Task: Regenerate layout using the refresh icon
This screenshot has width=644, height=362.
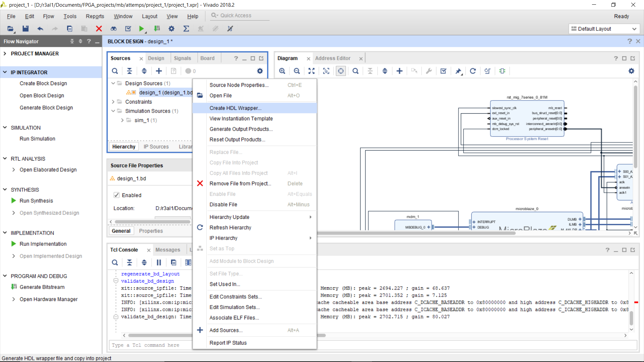Action: click(473, 71)
